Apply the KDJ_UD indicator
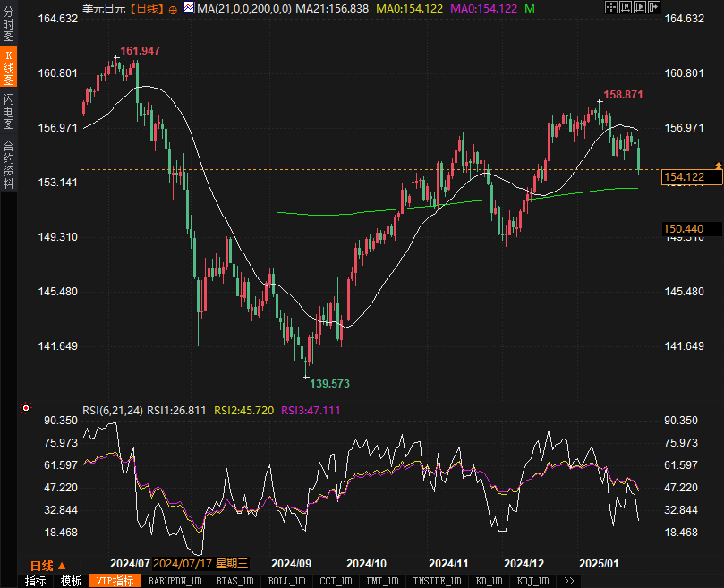The height and width of the screenshot is (588, 724). pos(533,581)
